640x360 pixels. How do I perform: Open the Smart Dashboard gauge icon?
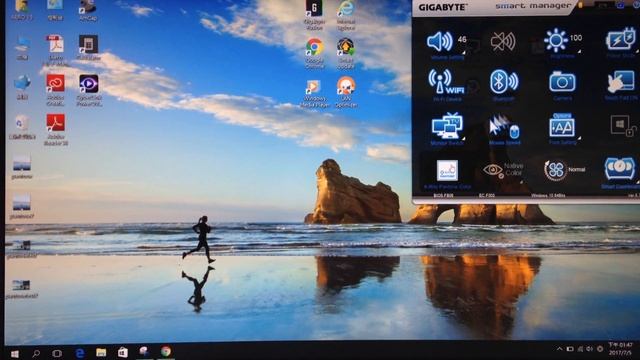tap(620, 169)
